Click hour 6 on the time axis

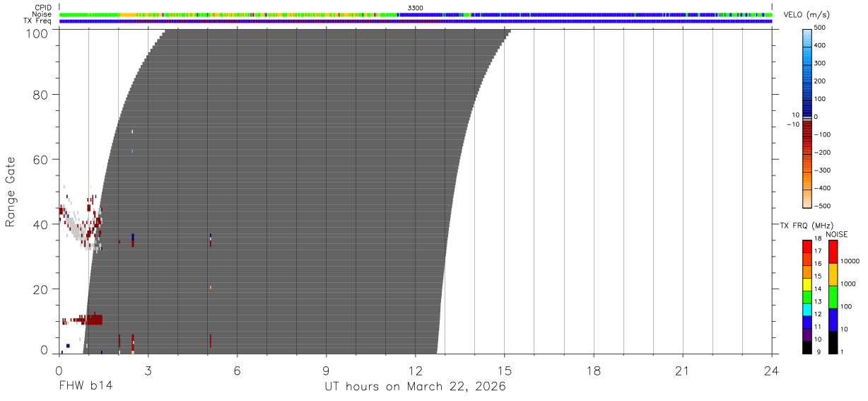tap(237, 370)
